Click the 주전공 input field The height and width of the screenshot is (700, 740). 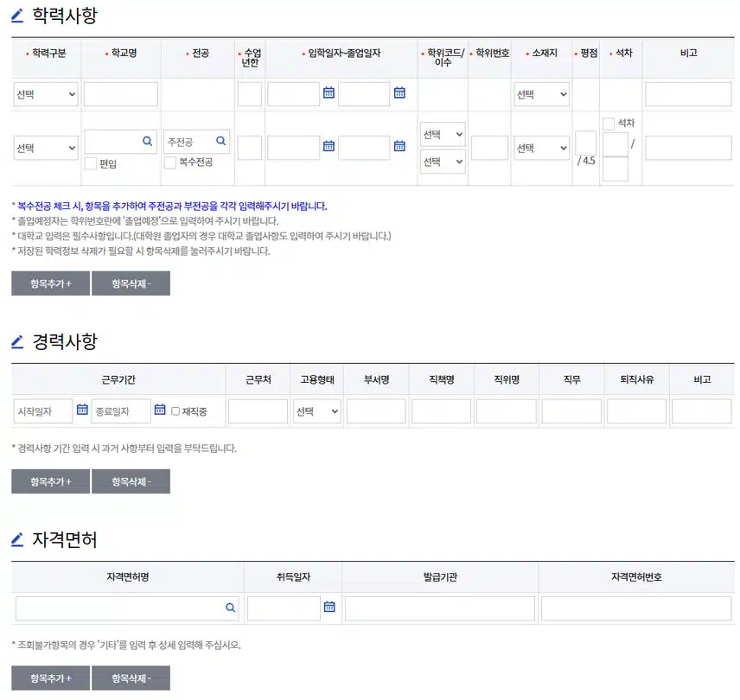(196, 142)
